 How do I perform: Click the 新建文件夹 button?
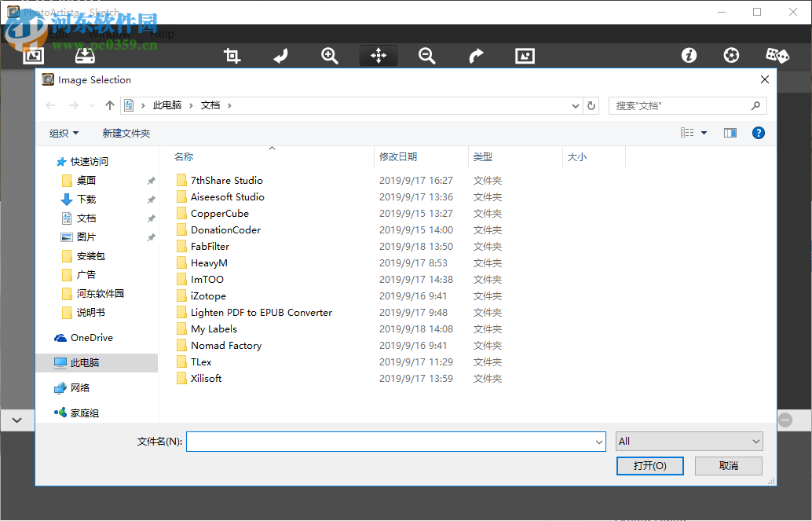click(126, 134)
